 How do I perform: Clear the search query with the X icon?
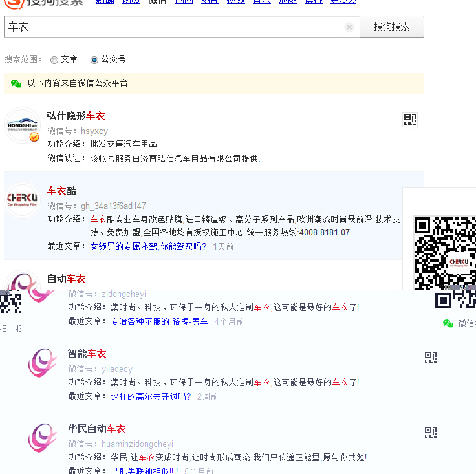coord(349,27)
